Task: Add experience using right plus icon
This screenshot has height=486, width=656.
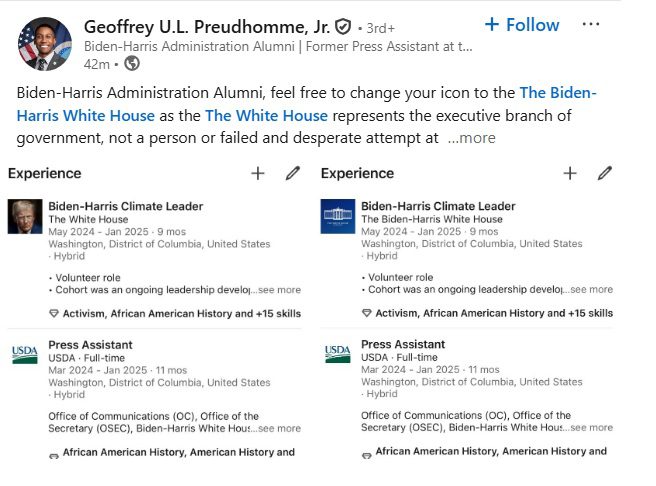Action: click(x=570, y=173)
